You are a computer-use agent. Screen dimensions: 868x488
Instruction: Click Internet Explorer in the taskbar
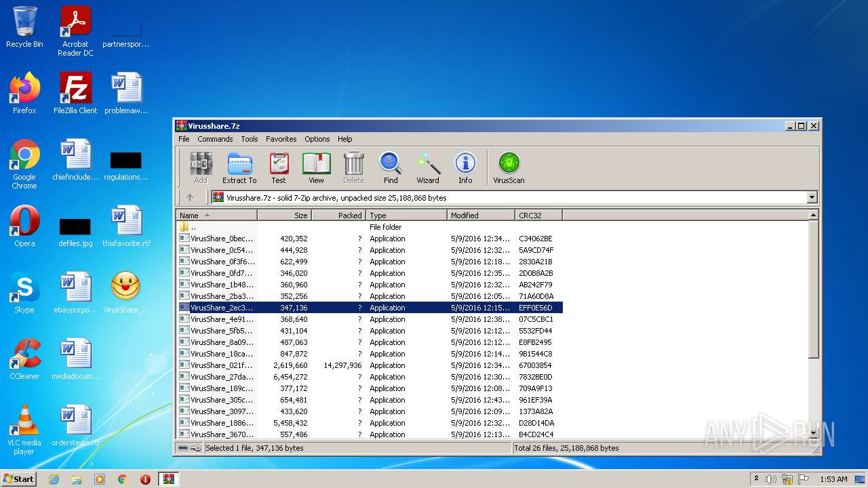click(x=54, y=479)
